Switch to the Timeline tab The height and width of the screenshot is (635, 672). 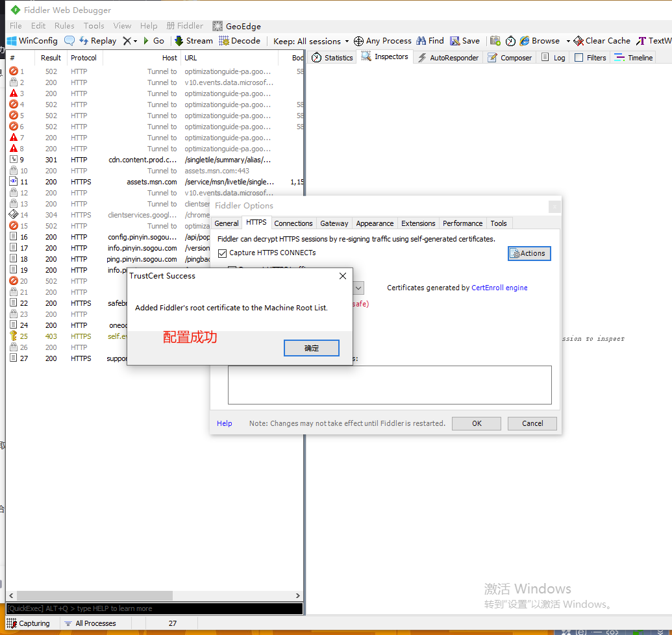[x=634, y=57]
